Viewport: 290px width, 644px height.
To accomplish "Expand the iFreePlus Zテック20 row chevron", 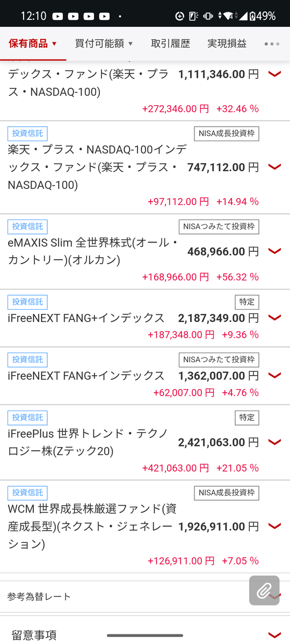I will pos(274,442).
